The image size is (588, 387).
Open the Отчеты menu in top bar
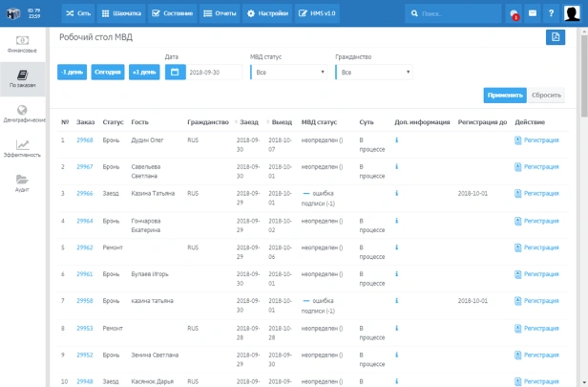(x=220, y=13)
